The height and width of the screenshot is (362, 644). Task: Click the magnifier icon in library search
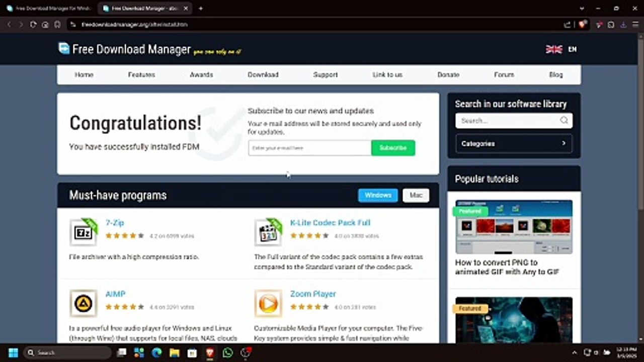pyautogui.click(x=564, y=120)
